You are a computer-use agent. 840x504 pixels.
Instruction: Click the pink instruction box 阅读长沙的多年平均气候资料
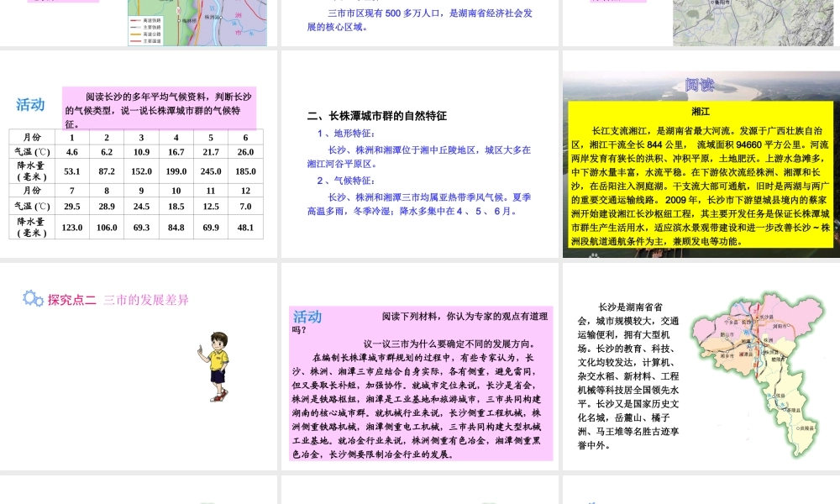click(x=159, y=108)
